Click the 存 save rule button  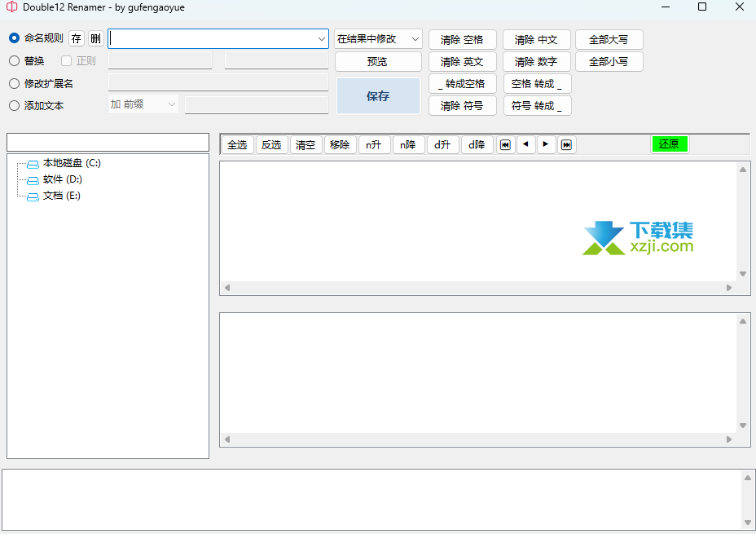(x=77, y=38)
